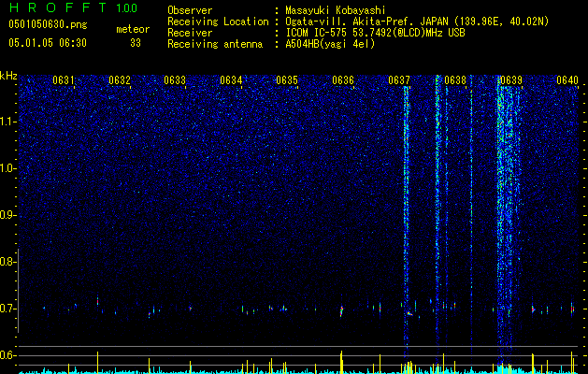The image size is (588, 374).
Task: Select the ICOM IC-575 53.7492 receiver text
Action: pyautogui.click(x=375, y=33)
